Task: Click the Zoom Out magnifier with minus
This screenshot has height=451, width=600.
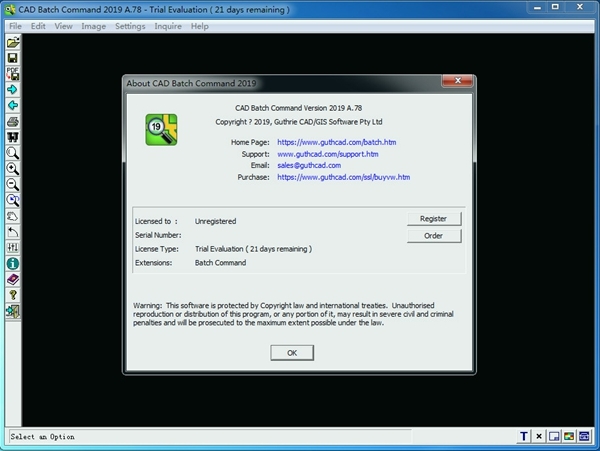Action: pos(13,184)
